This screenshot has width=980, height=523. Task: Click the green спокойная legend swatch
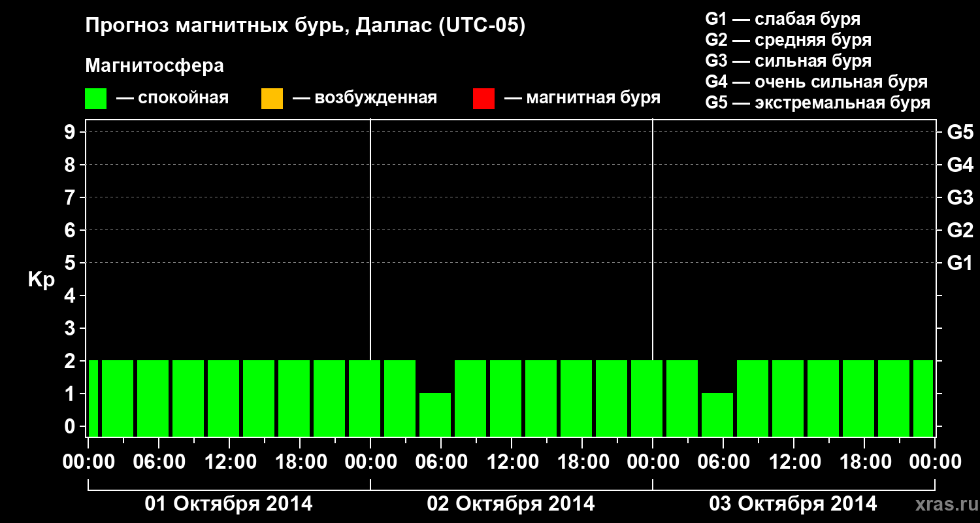(x=95, y=99)
